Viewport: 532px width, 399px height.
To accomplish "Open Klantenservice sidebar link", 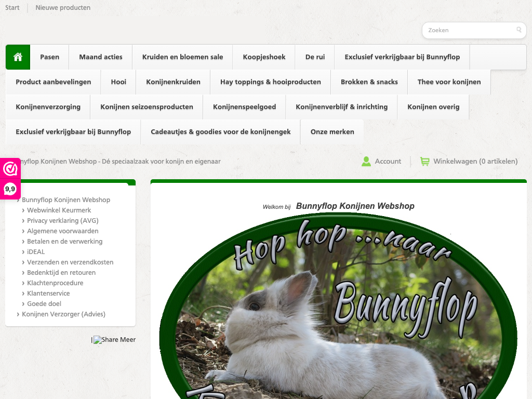I will coord(48,294).
